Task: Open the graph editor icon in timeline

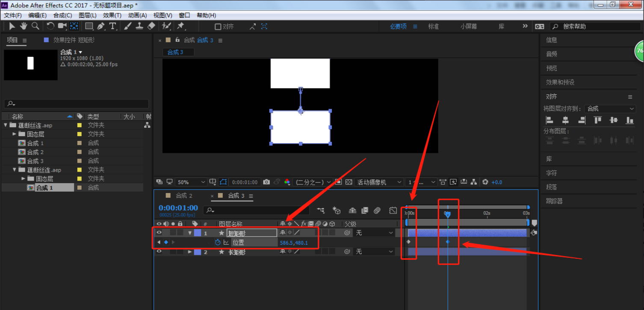Action: [x=393, y=210]
